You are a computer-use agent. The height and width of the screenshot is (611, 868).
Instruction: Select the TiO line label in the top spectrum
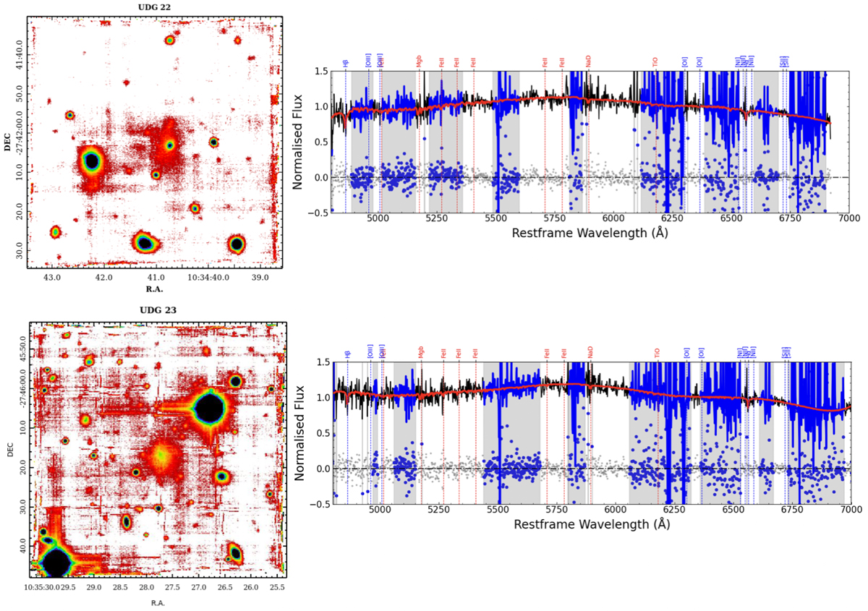click(656, 63)
